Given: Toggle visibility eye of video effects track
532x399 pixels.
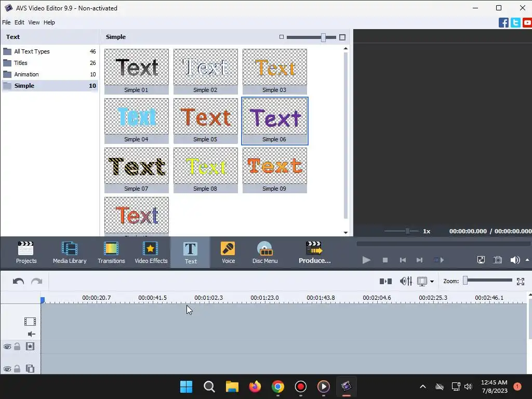Looking at the screenshot, I should [7, 347].
